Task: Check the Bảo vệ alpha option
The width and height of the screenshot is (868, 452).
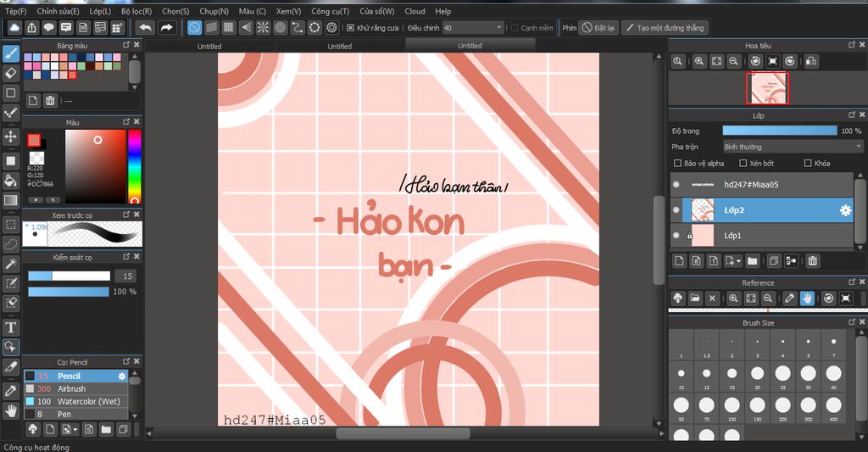Action: pyautogui.click(x=677, y=164)
